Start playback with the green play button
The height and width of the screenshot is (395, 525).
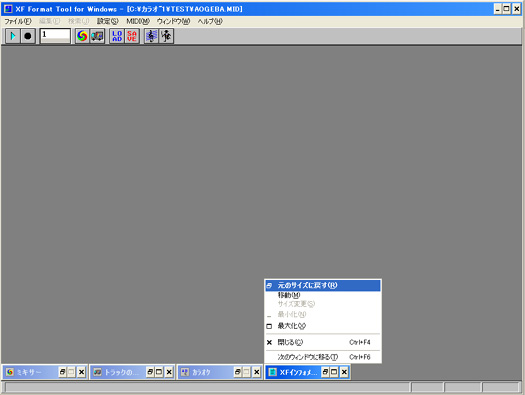(x=13, y=36)
